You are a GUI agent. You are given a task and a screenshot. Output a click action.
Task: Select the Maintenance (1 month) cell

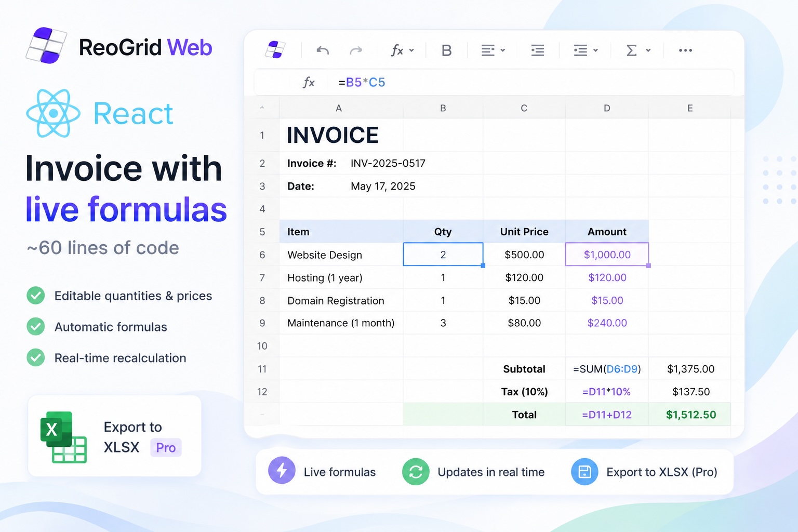pyautogui.click(x=341, y=323)
